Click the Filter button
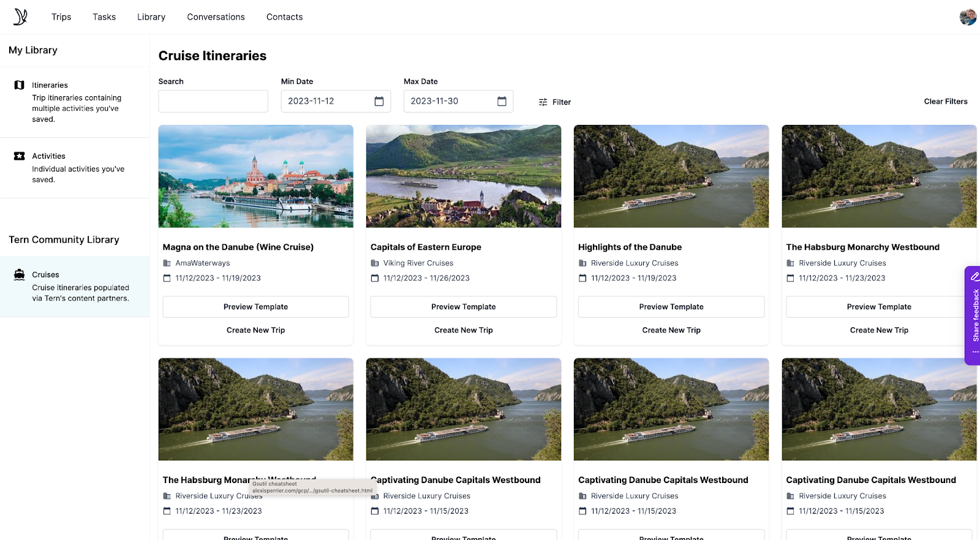This screenshot has height=540, width=980. click(x=555, y=102)
